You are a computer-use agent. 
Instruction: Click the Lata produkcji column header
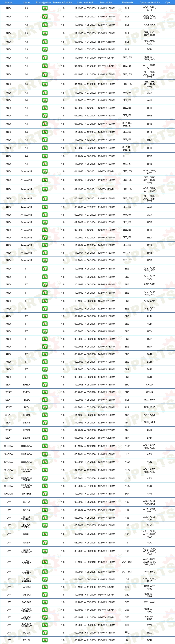85,2
